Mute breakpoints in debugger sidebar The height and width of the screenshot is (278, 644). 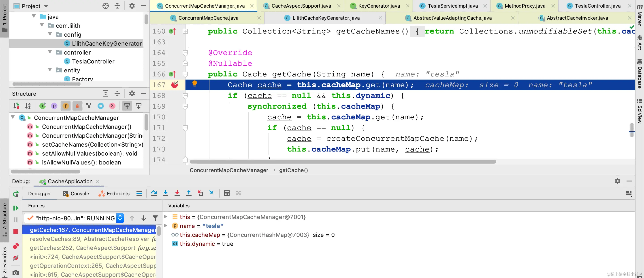(16, 258)
